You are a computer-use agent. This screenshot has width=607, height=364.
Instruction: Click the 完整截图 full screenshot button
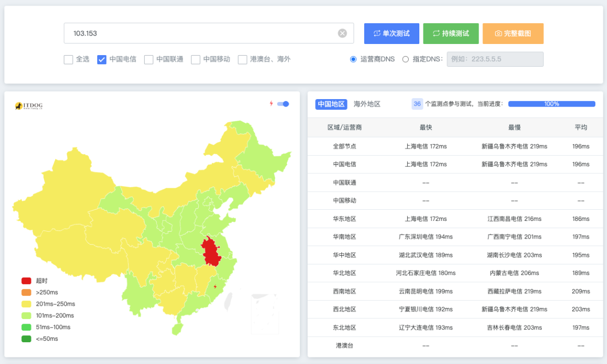point(513,33)
